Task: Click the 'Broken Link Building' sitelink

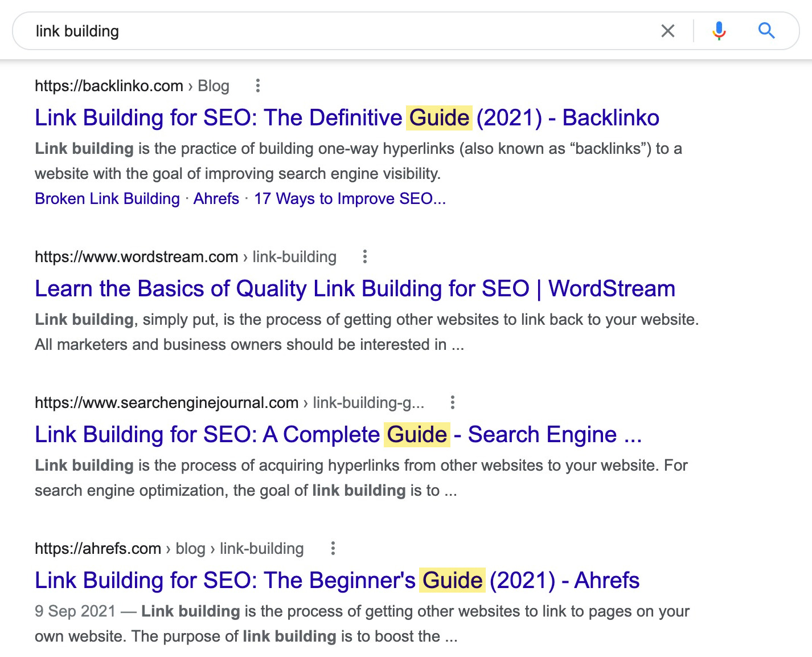Action: point(106,198)
